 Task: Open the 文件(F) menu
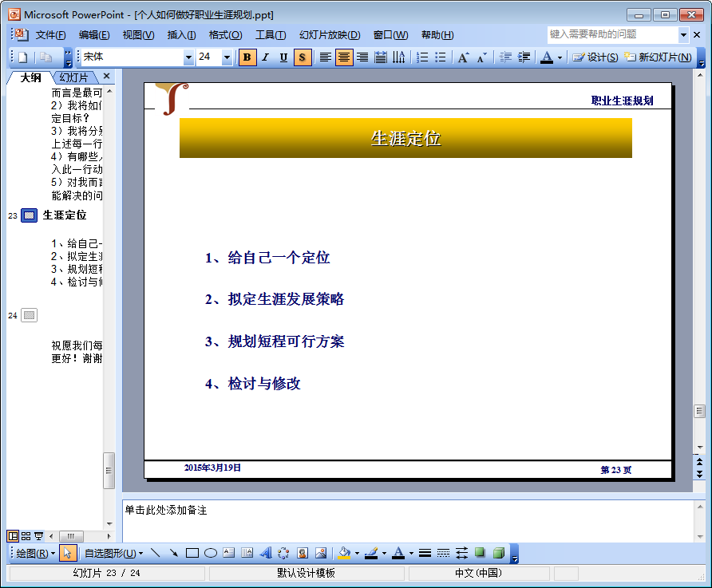pyautogui.click(x=51, y=35)
